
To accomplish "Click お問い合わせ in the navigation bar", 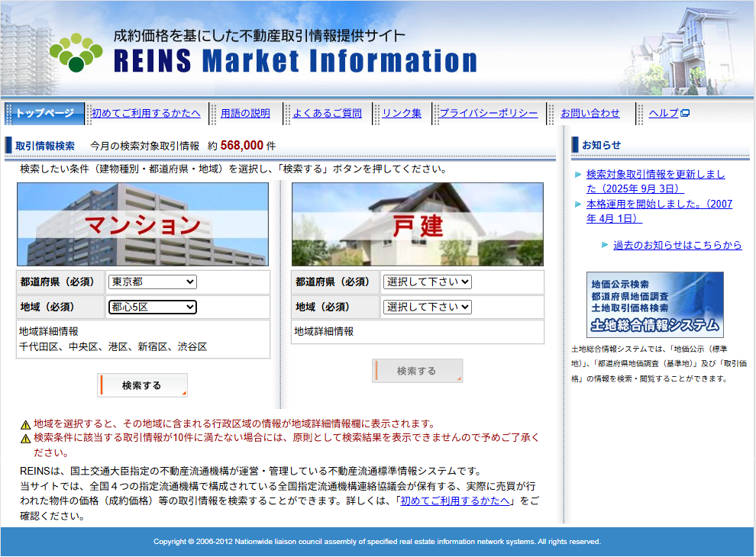I will click(590, 113).
